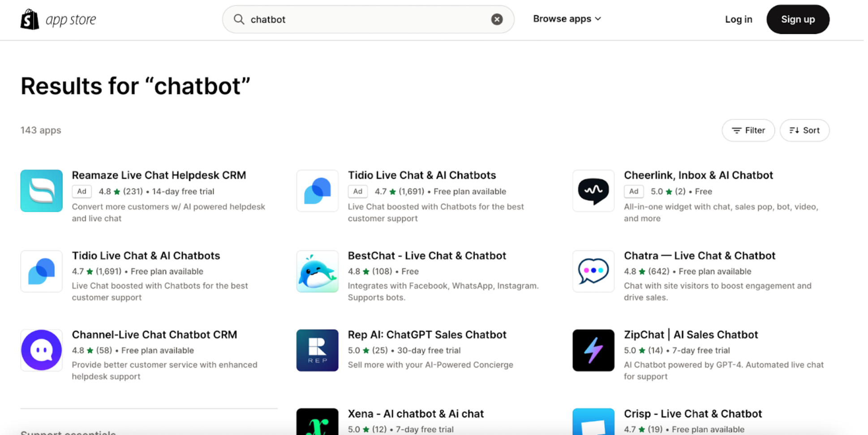Open BestChat - Live Chat & Chatbot
The image size is (868, 435).
[427, 256]
